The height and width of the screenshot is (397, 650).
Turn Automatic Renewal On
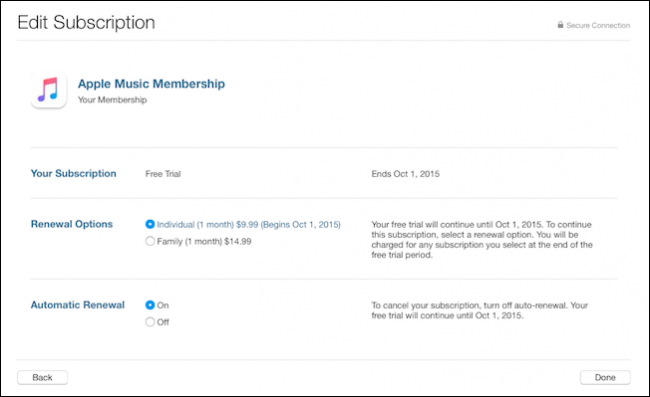150,305
